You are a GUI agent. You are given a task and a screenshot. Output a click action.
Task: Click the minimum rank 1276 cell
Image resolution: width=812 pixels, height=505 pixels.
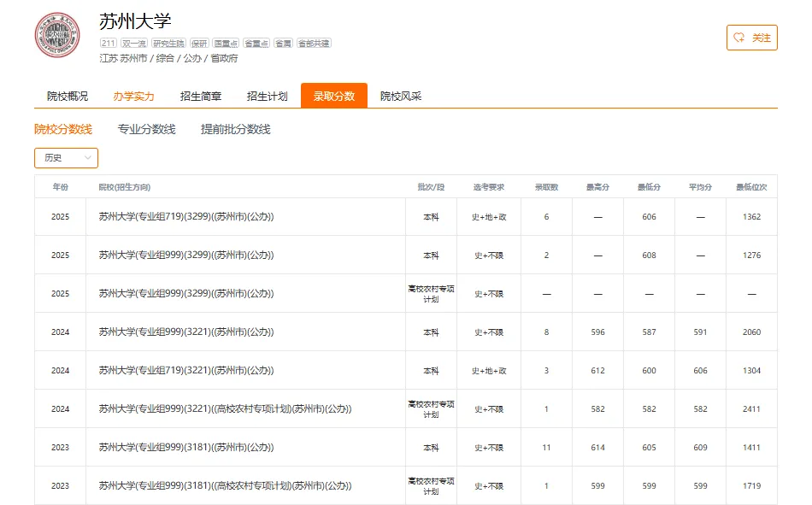coord(751,255)
